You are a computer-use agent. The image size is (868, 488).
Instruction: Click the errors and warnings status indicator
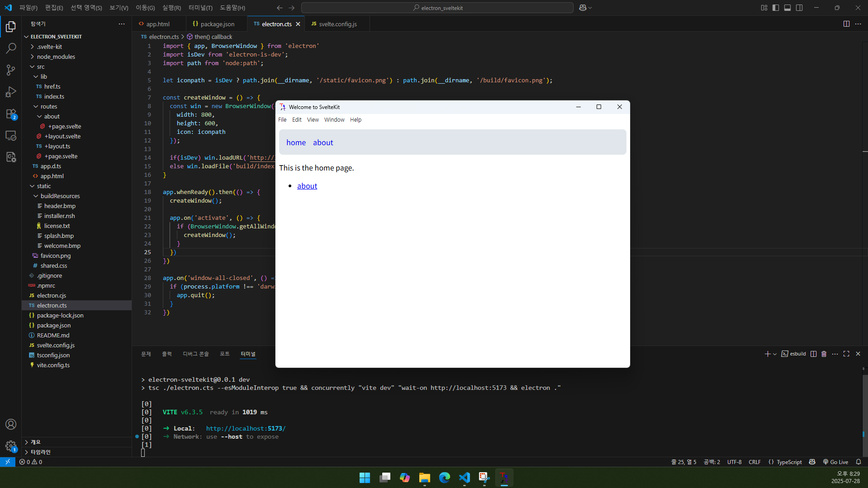[31, 462]
